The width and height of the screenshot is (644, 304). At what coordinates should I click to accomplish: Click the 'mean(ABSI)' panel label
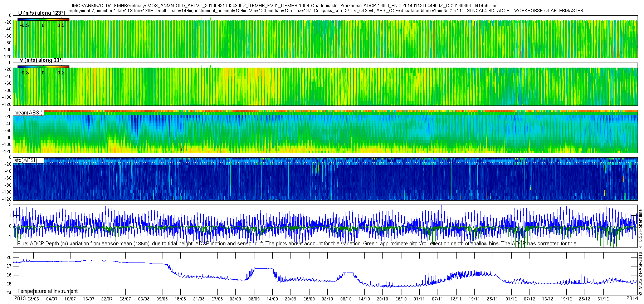click(28, 113)
